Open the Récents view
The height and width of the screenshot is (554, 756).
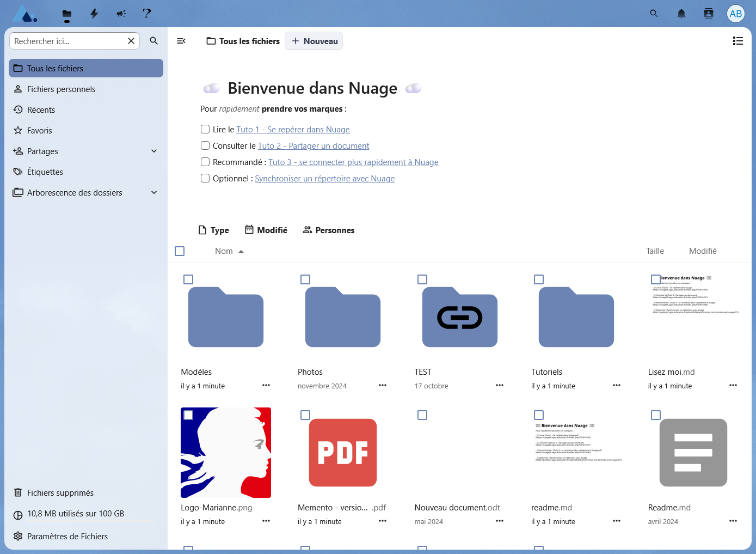tap(86, 109)
